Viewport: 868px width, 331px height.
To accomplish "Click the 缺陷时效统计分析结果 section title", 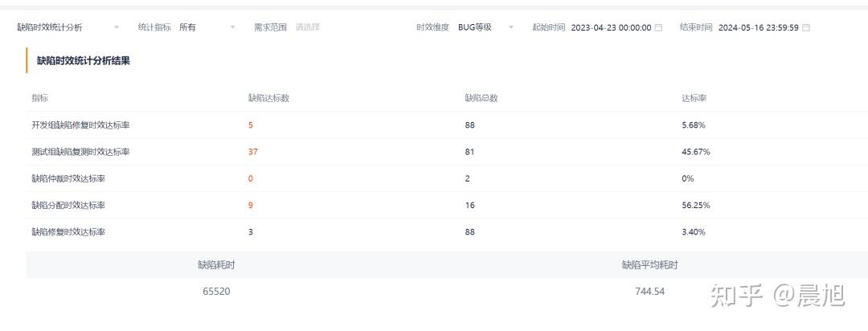I will coord(84,60).
